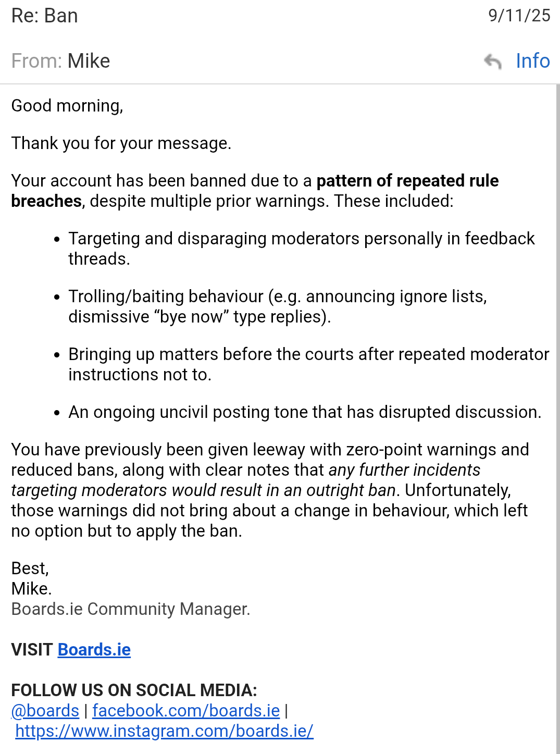Open the Info link in header
This screenshot has width=560, height=754.
532,61
